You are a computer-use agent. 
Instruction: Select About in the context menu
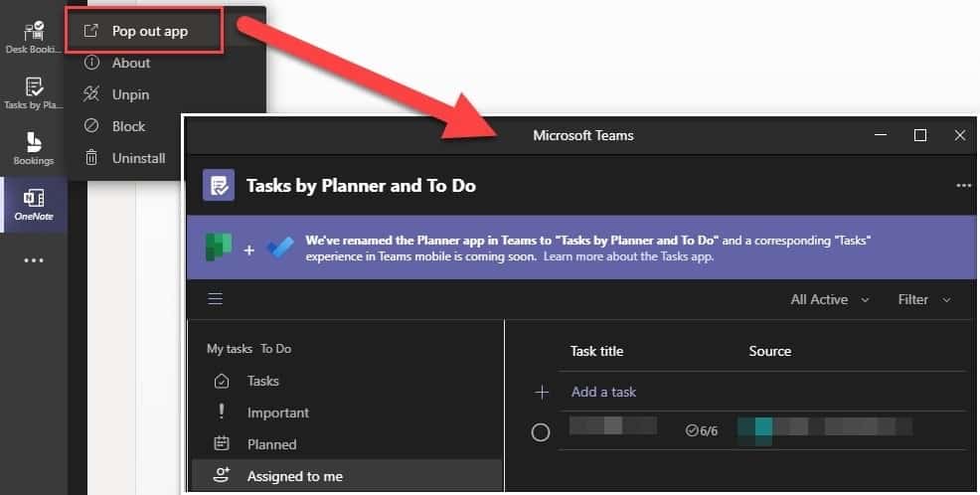[x=130, y=63]
